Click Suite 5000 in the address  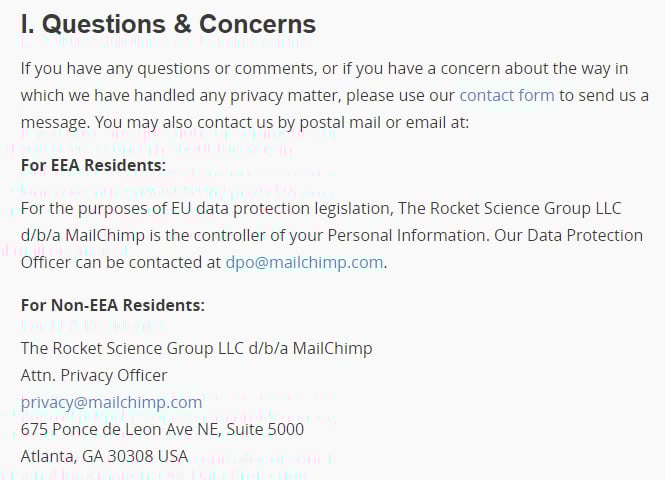point(265,429)
